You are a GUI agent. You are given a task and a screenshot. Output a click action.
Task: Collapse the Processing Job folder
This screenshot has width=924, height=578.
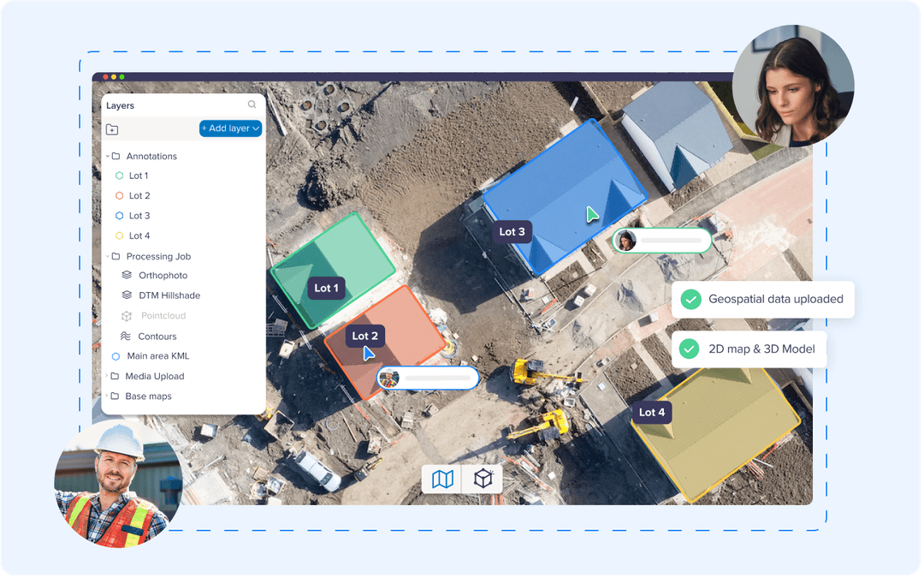coord(108,257)
